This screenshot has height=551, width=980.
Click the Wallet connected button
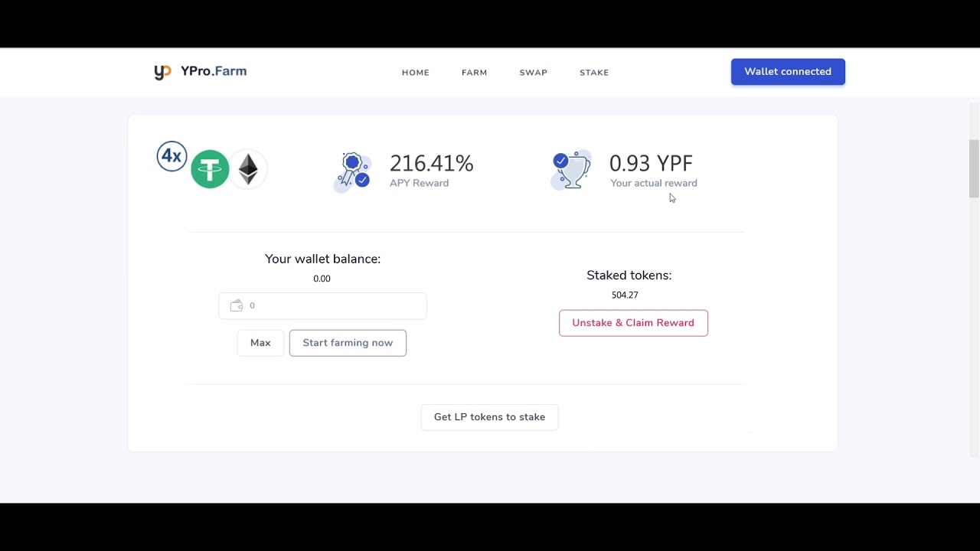788,72
